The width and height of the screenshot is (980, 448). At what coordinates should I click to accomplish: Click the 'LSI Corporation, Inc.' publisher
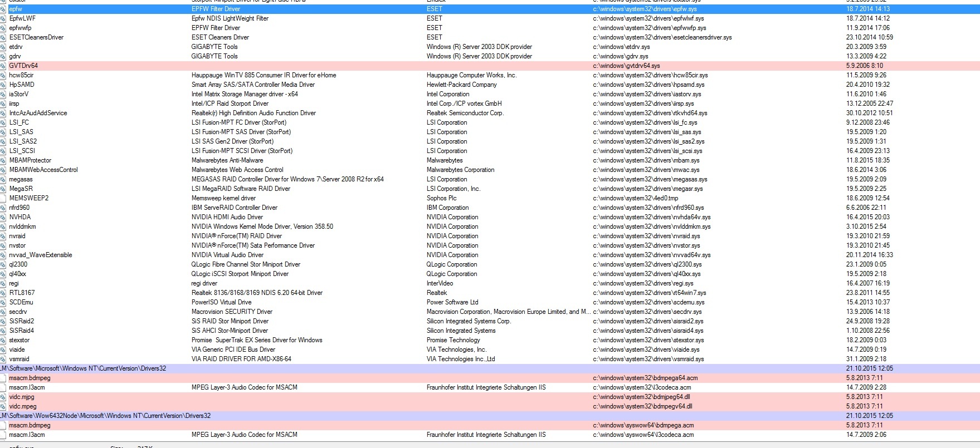pos(454,189)
